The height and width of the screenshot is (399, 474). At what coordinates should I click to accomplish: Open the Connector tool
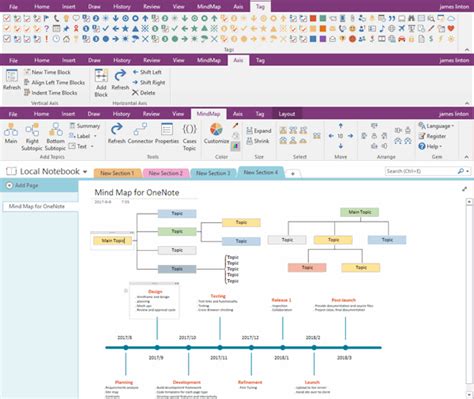140,133
